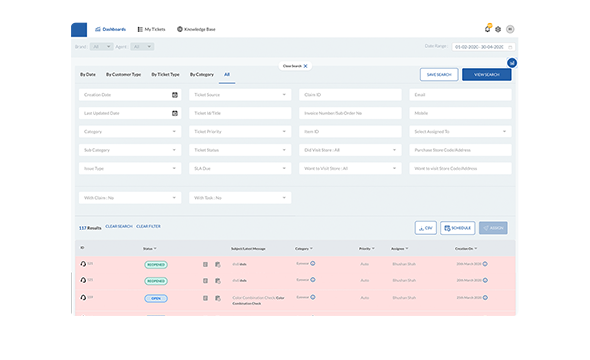Click the VIEW SEARCH button

click(x=487, y=74)
